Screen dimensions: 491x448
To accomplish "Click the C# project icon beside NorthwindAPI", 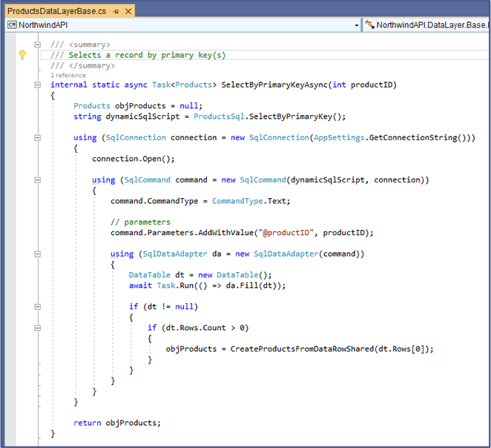I will pos(11,25).
